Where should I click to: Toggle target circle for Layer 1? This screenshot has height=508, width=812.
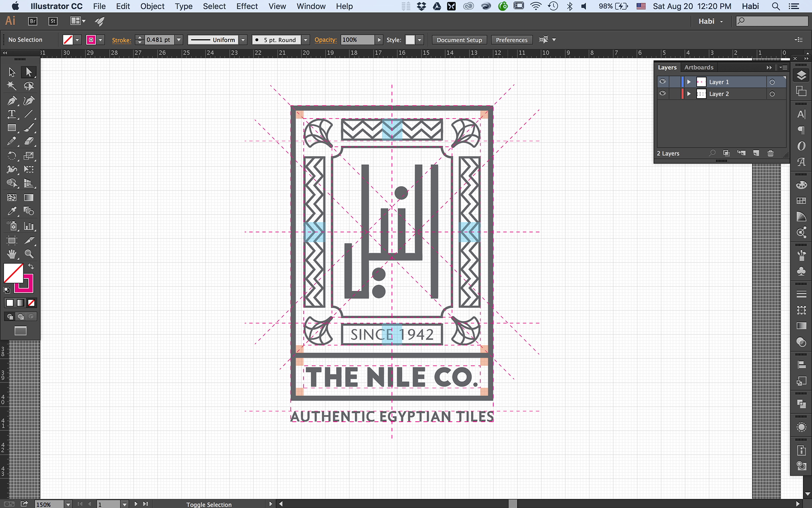tap(772, 82)
